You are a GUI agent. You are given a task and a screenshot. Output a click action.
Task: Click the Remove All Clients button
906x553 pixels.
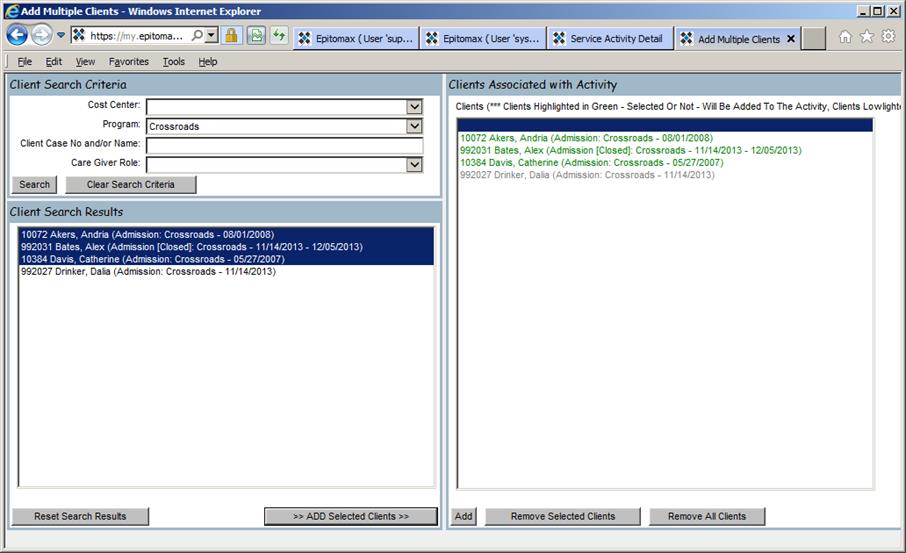(x=706, y=517)
